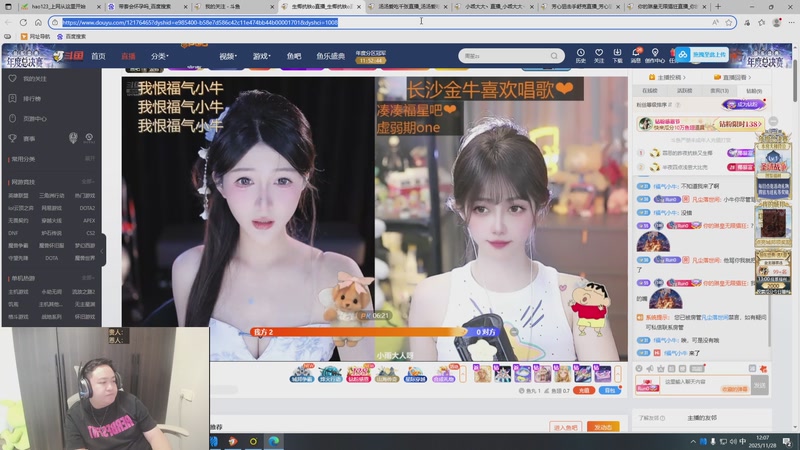Click the red gift icon at chat toolbar right
The width and height of the screenshot is (800, 450).
click(763, 368)
